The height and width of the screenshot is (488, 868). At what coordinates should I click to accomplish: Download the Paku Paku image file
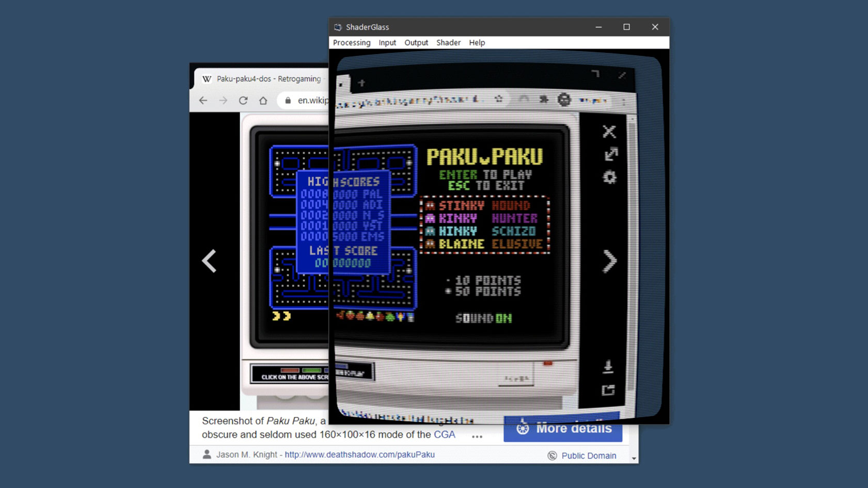(x=608, y=366)
